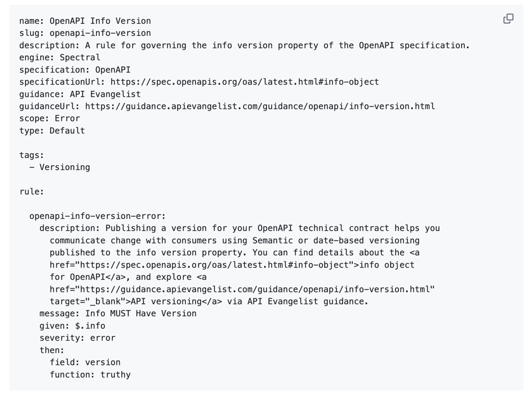Click the copy code icon

tap(508, 19)
